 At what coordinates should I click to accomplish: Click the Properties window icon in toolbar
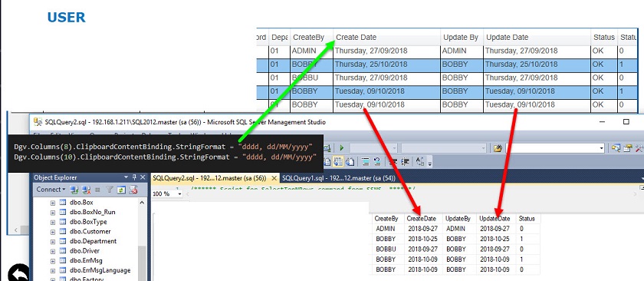pyautogui.click(x=627, y=148)
